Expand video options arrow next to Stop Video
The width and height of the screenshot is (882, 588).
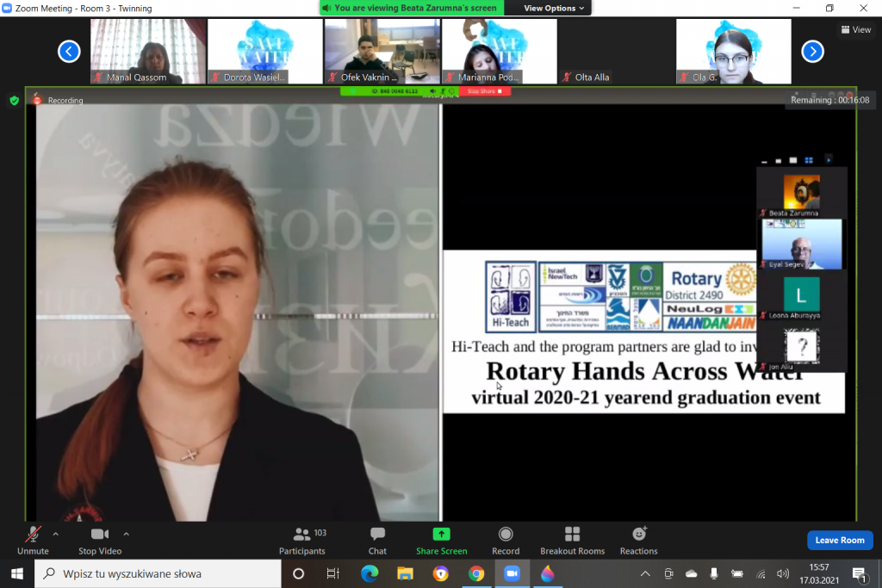126,534
